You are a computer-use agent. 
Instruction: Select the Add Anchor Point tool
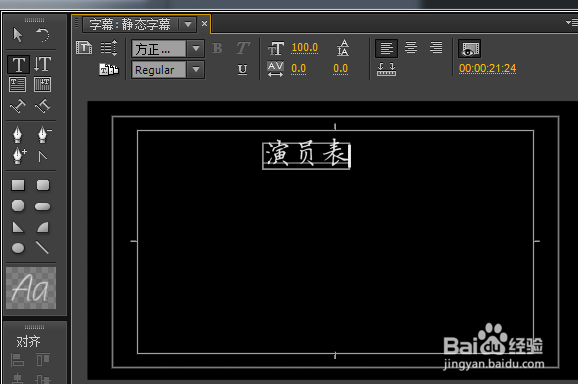click(x=18, y=156)
